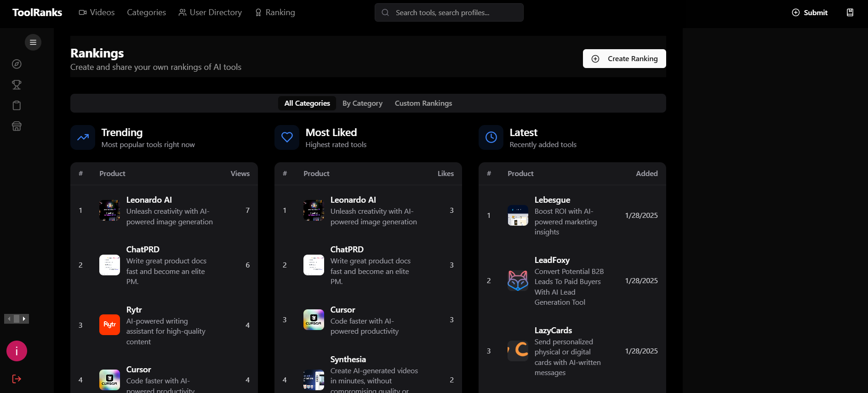Click the Most Liked heart icon
868x393 pixels.
(x=287, y=137)
